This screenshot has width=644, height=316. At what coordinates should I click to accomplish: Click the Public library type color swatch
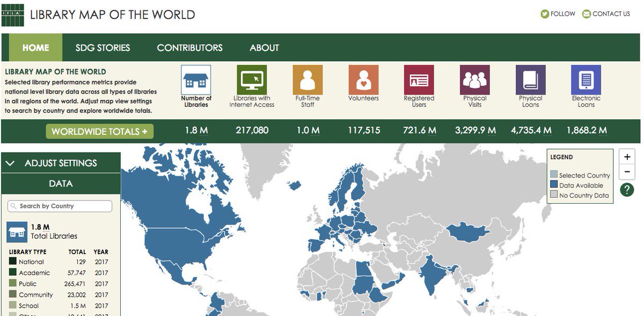12,284
